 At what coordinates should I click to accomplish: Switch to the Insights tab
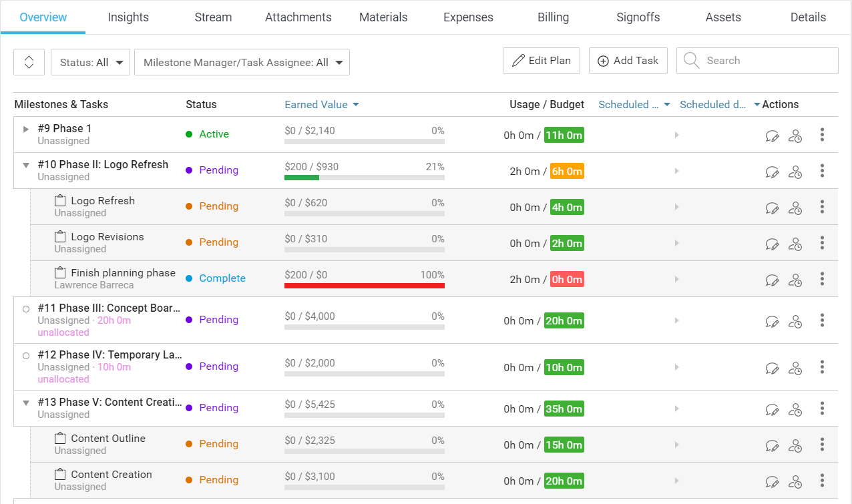[128, 17]
